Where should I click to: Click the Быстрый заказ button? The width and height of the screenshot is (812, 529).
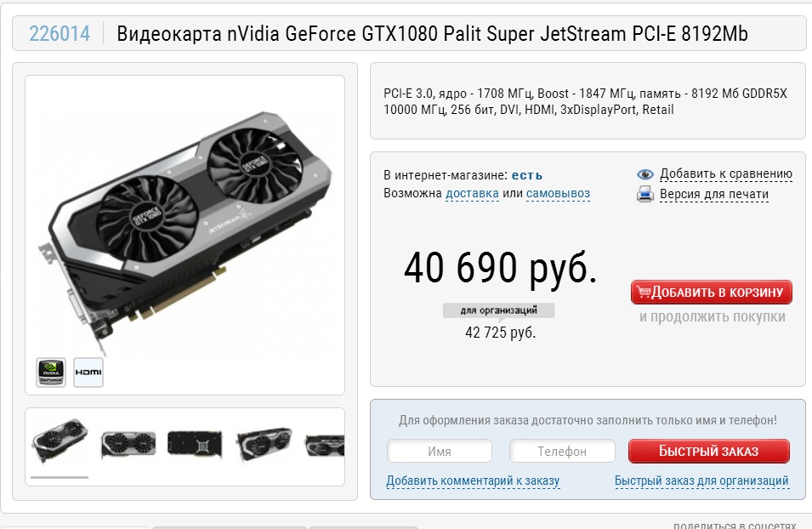pos(708,451)
